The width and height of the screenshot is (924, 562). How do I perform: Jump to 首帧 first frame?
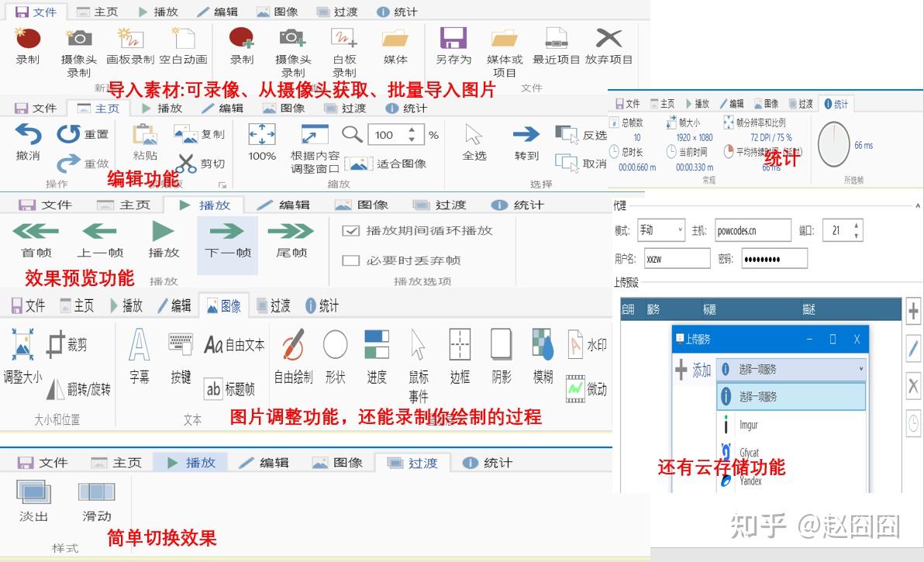coord(36,240)
